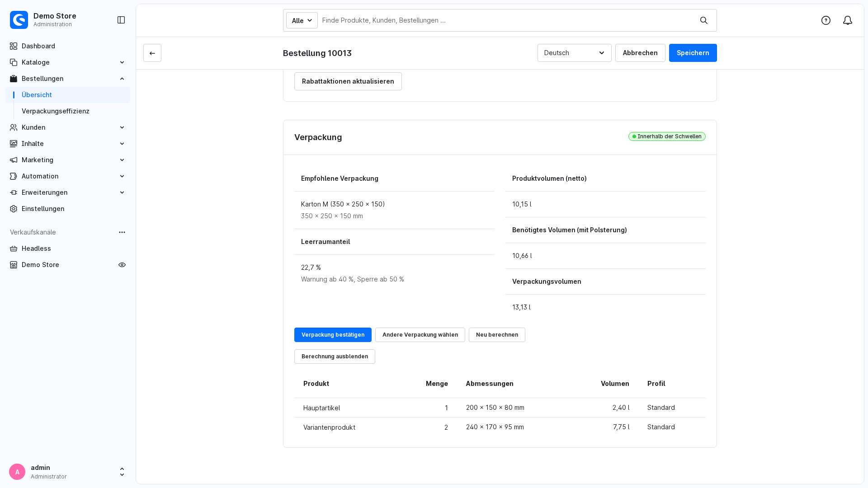Click the Demo Store logo icon

(x=19, y=20)
